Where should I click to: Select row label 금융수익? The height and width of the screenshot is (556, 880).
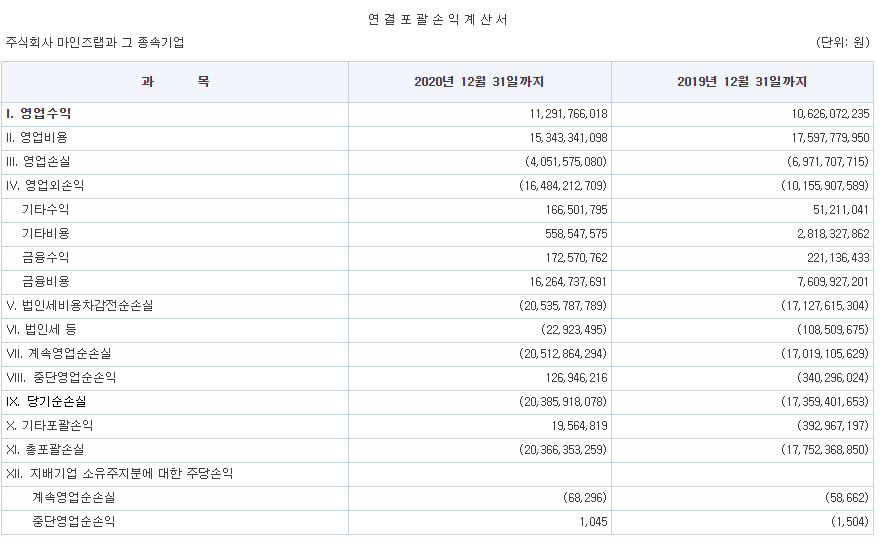pos(45,258)
